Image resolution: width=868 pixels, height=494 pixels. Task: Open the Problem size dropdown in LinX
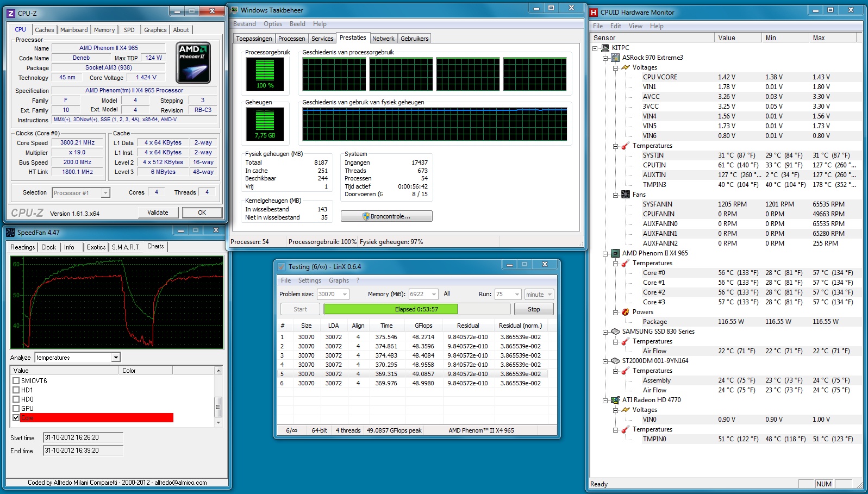point(345,294)
